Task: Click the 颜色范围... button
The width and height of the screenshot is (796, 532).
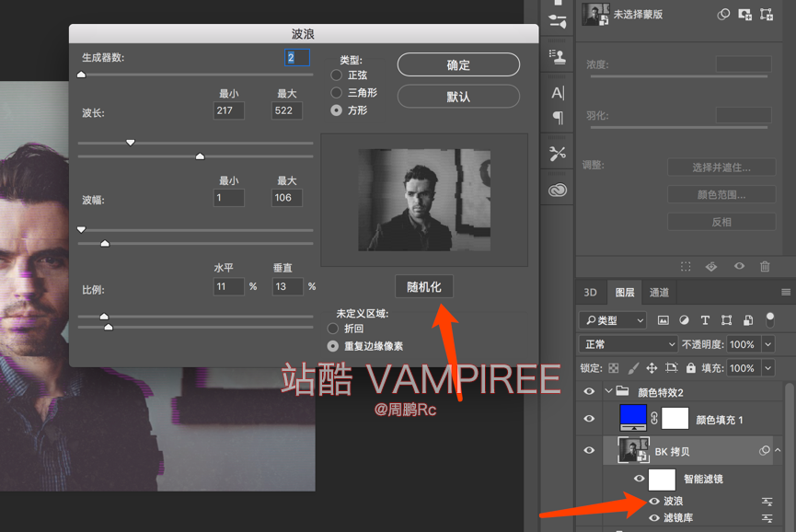Action: [x=721, y=194]
